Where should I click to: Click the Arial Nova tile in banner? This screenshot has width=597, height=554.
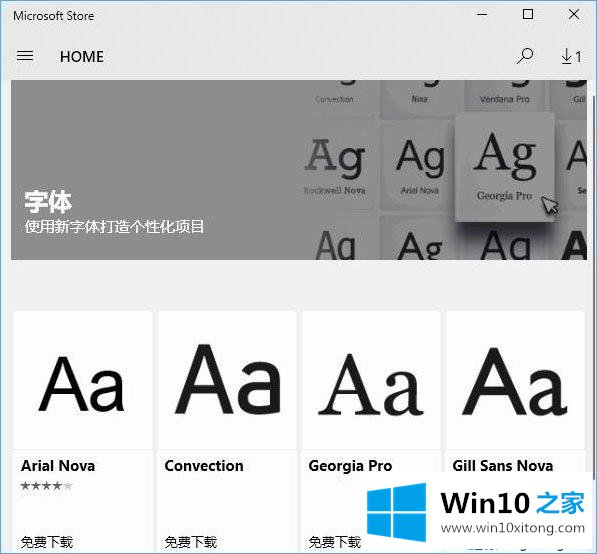coord(420,166)
